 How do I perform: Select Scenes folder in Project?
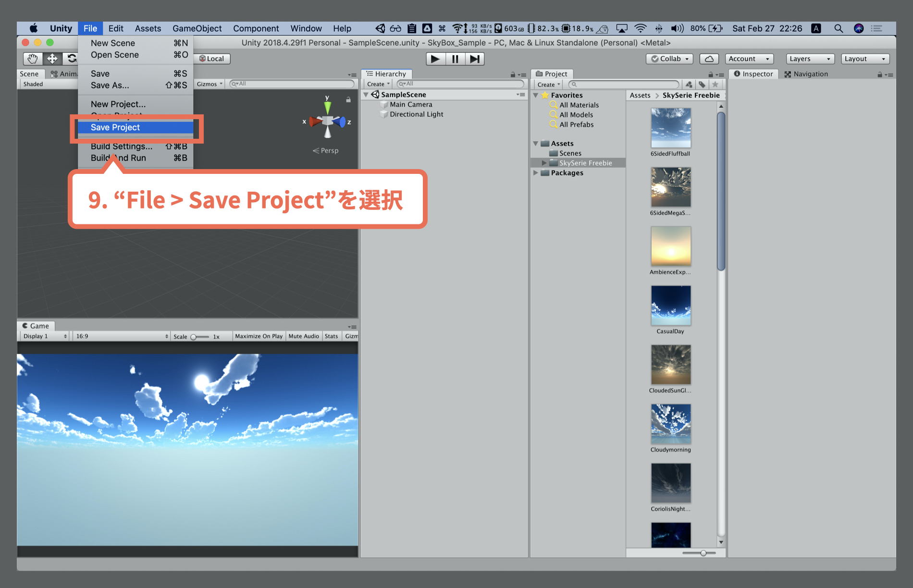570,153
